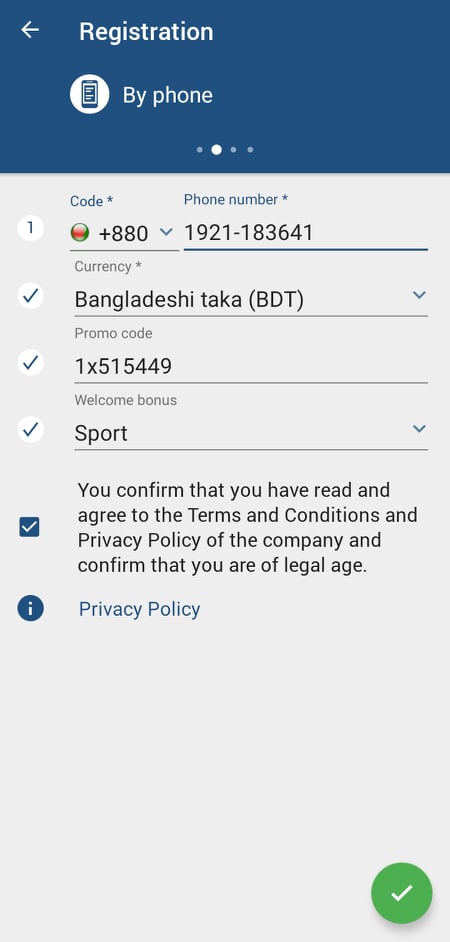Switch to the third registration page dot
450x942 pixels.
233,150
